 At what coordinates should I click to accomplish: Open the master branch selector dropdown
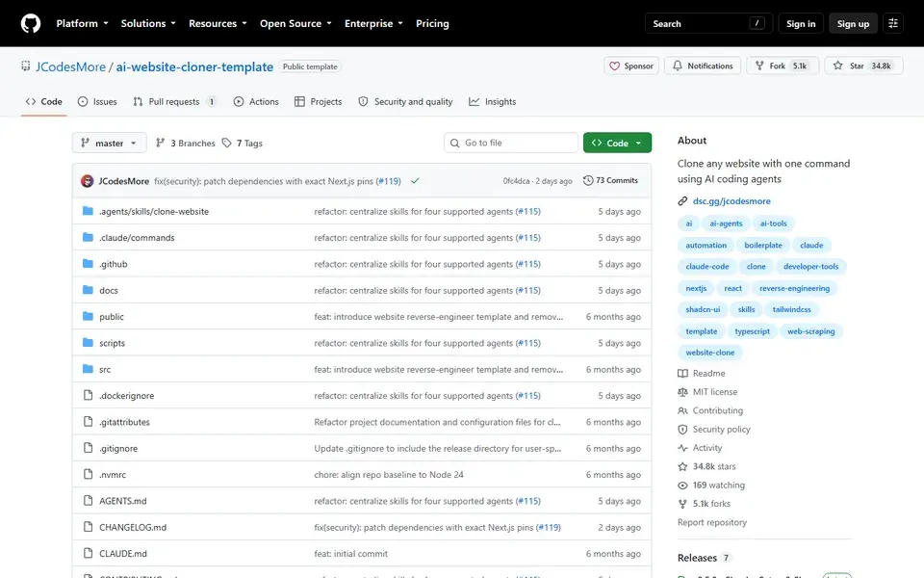click(x=109, y=144)
